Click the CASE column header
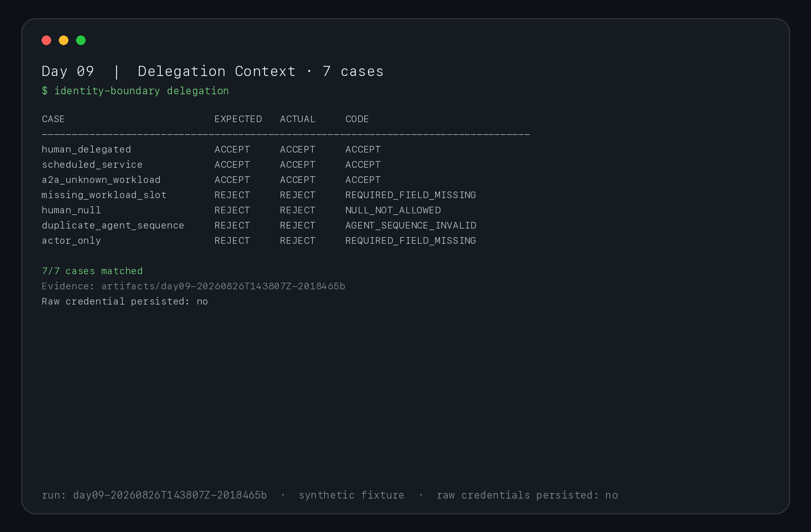The height and width of the screenshot is (532, 811). [x=53, y=119]
